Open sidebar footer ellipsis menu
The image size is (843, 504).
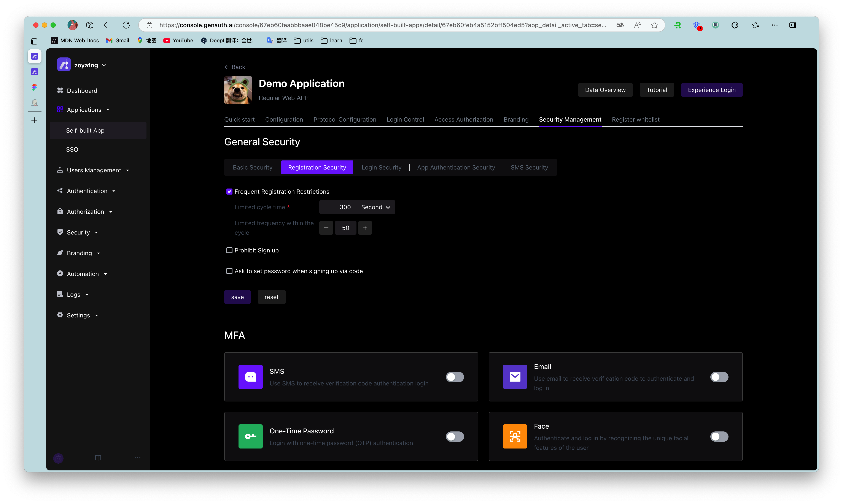click(138, 458)
